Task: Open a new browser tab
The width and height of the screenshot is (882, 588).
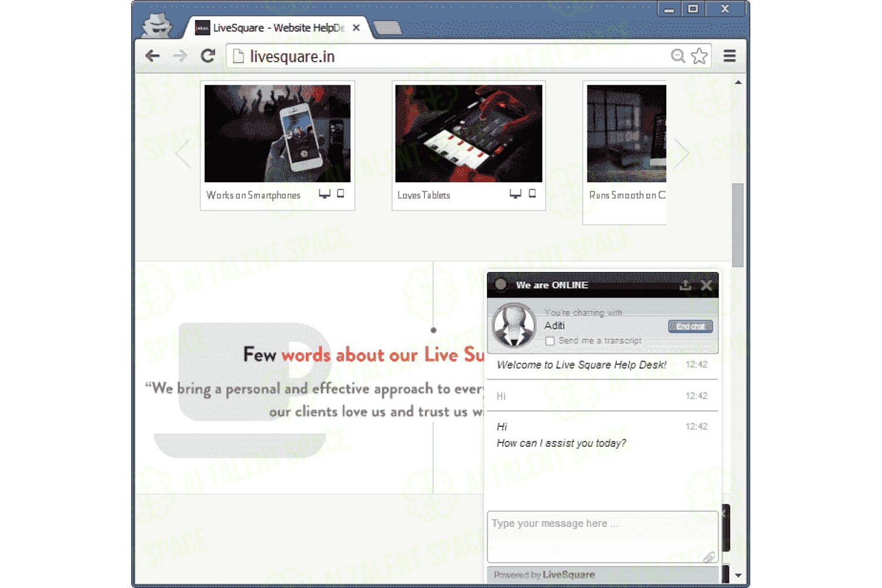Action: coord(387,28)
